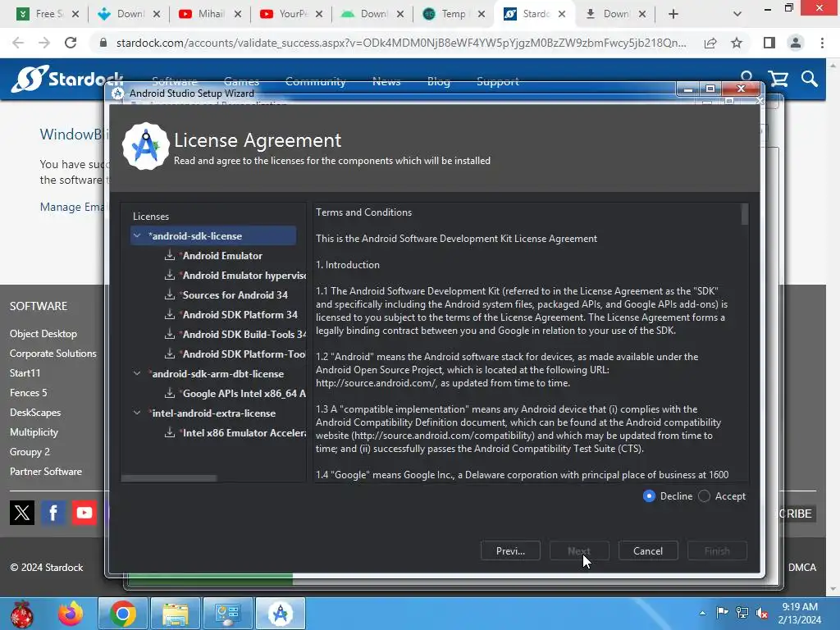Click Android Studio taskbar icon
This screenshot has width=840, height=630.
tap(281, 614)
